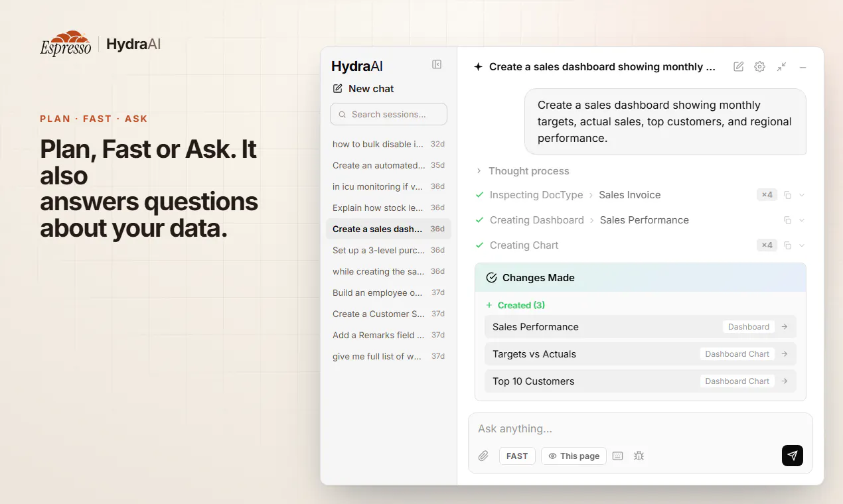Open the Top 10 Customers chart item

[641, 381]
